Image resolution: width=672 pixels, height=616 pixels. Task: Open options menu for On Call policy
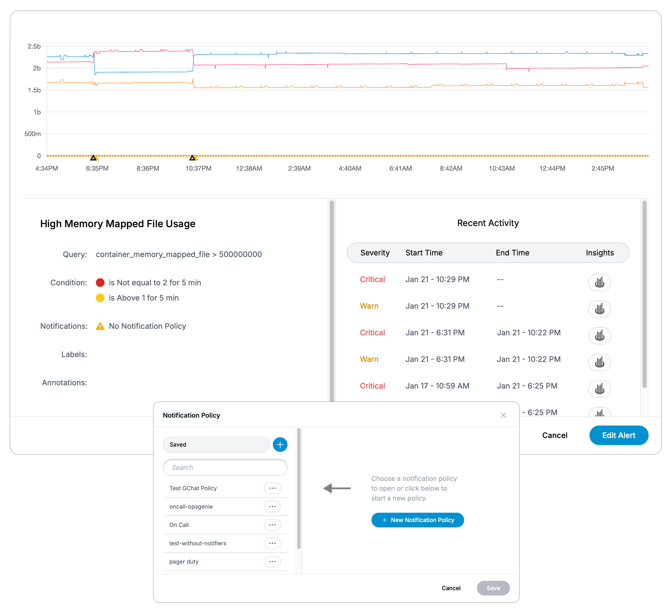(272, 525)
